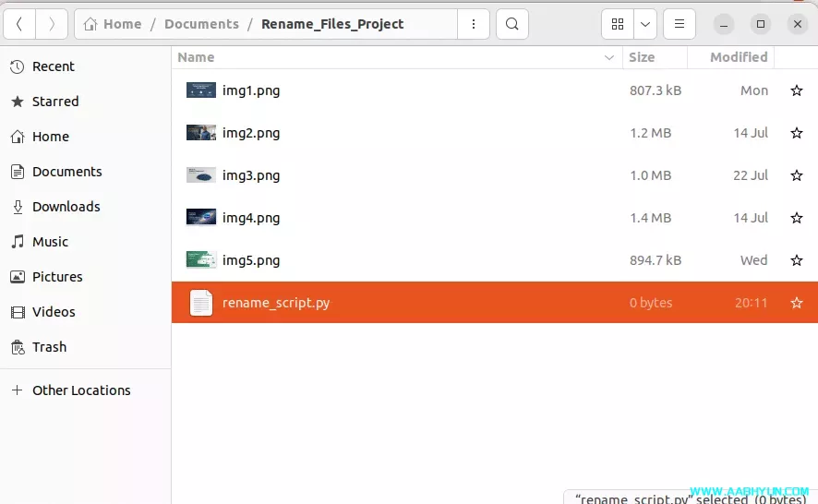Screen dimensions: 818x504
Task: Go to Recent in sidebar
Action: [53, 66]
